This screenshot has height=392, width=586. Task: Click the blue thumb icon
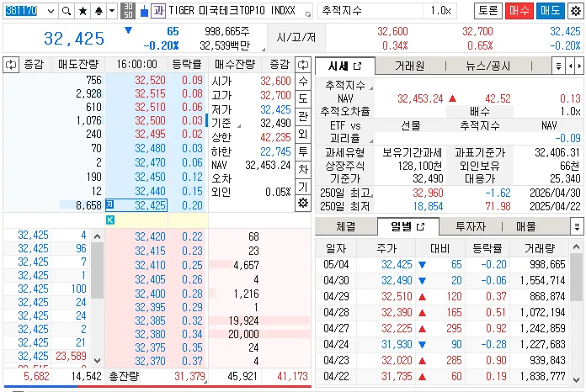pyautogui.click(x=144, y=12)
